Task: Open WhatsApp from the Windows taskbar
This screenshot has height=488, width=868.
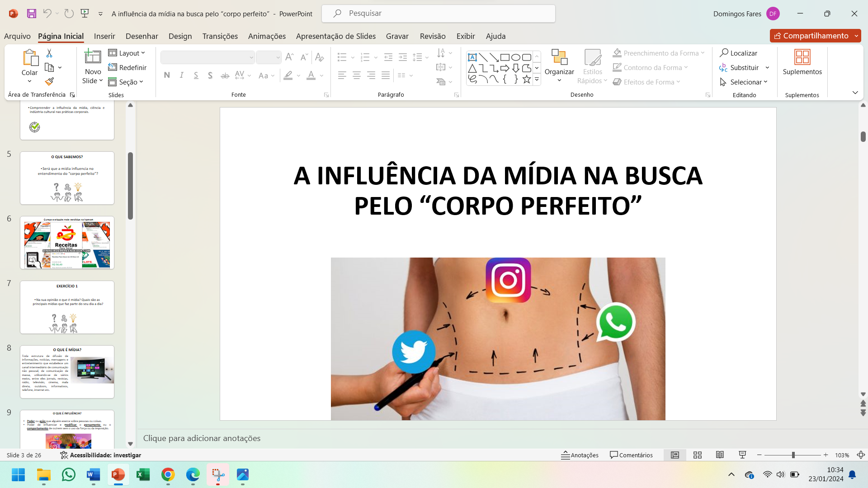Action: (x=69, y=474)
